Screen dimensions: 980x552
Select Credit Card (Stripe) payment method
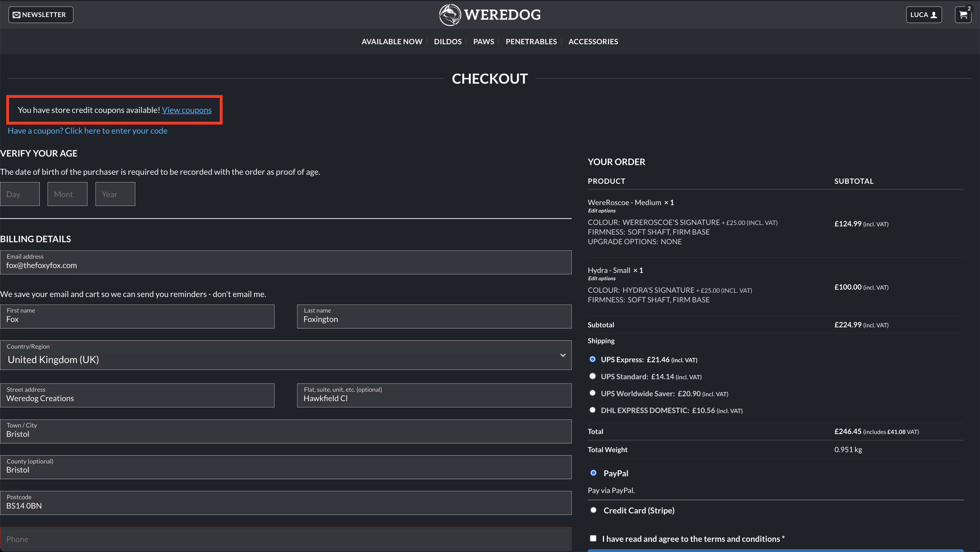pos(593,510)
